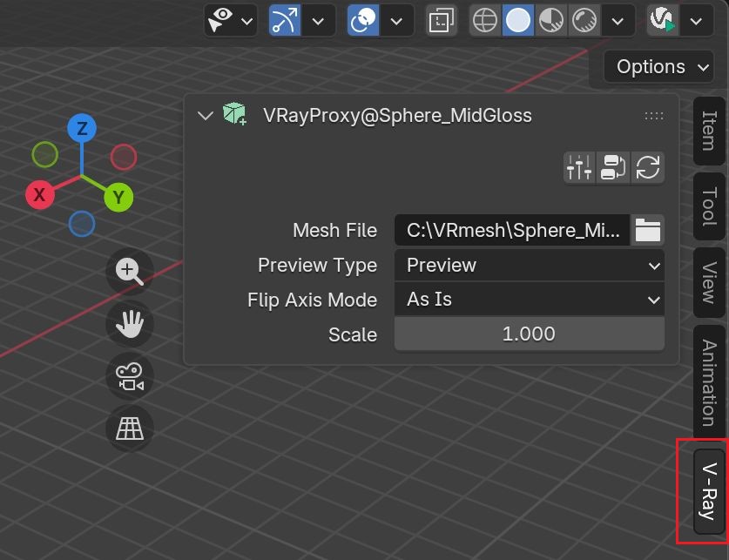Switch to Wireframe viewport shading
This screenshot has height=560, width=729.
point(485,20)
